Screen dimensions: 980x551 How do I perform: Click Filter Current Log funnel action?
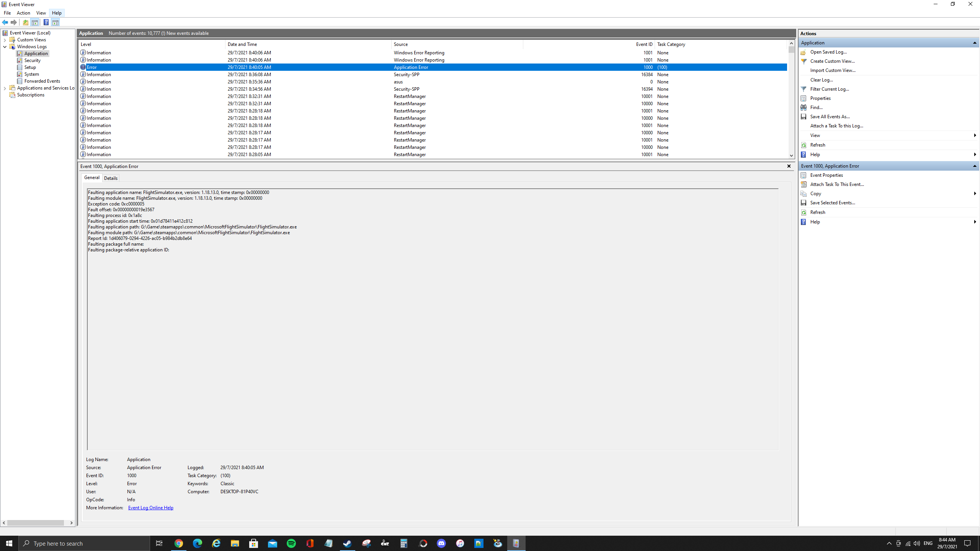(x=829, y=89)
